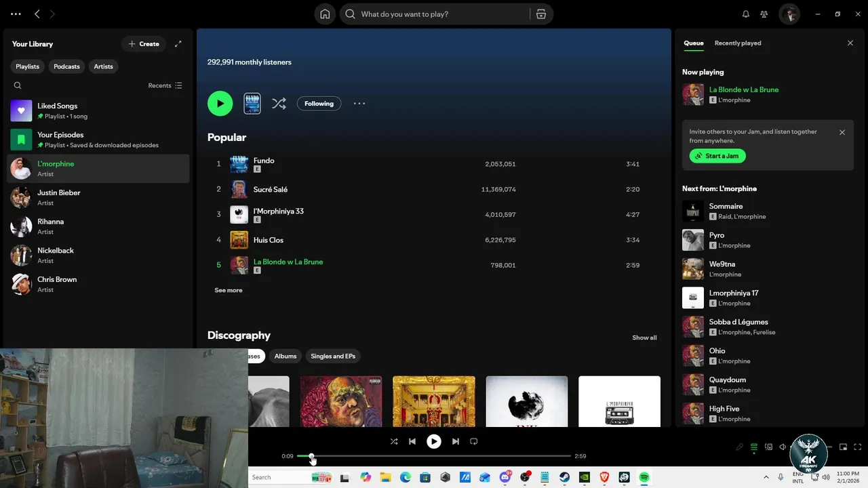Open Justin Bieber artist in library

tap(98, 197)
